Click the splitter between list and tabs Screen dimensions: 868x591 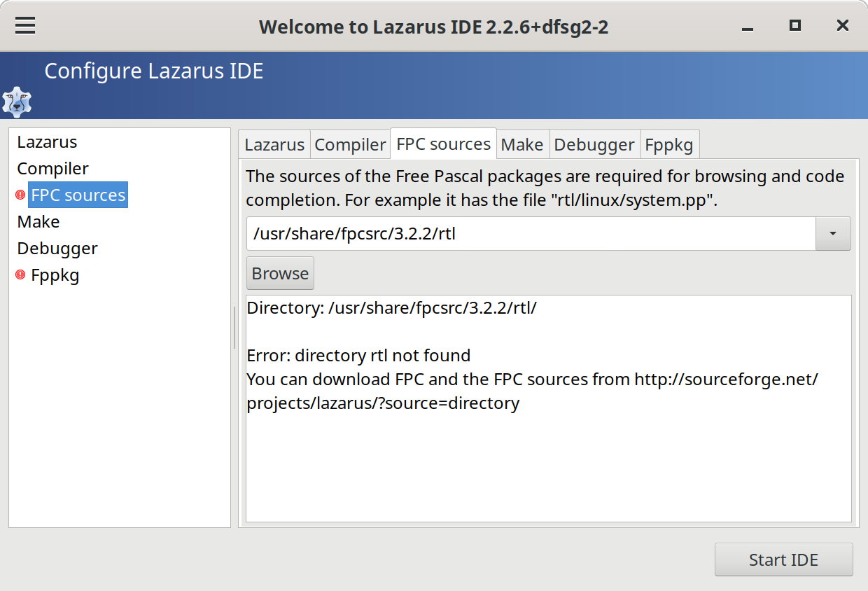coord(234,327)
